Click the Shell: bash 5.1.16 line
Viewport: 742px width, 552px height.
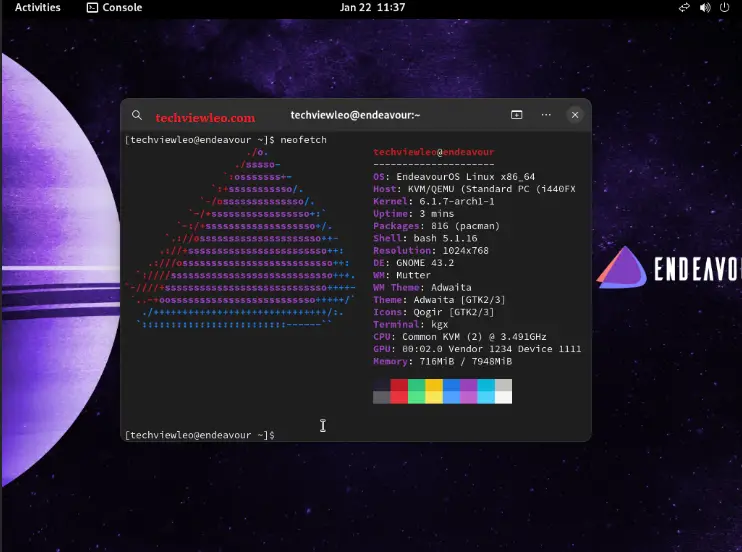click(x=425, y=238)
